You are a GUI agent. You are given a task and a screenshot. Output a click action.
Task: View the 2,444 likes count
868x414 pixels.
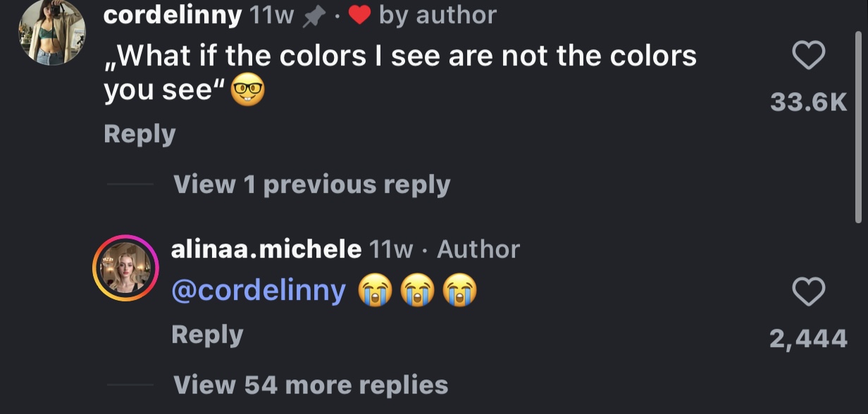pyautogui.click(x=808, y=339)
